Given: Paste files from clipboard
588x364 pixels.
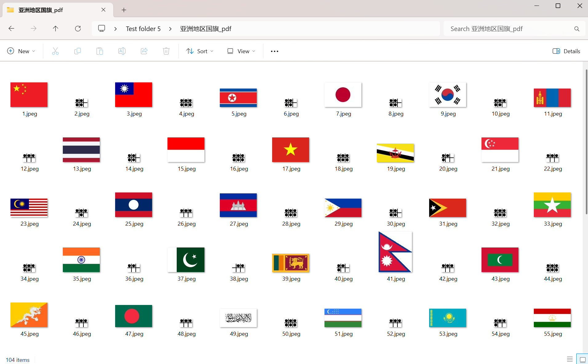Looking at the screenshot, I should tap(99, 51).
